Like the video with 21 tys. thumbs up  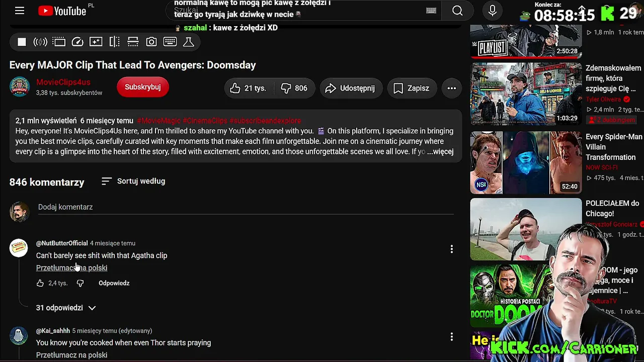click(x=249, y=88)
